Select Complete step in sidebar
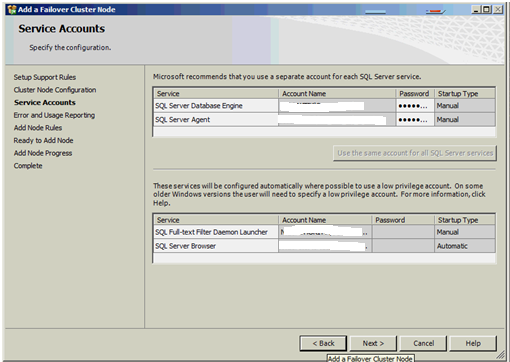 (28, 166)
